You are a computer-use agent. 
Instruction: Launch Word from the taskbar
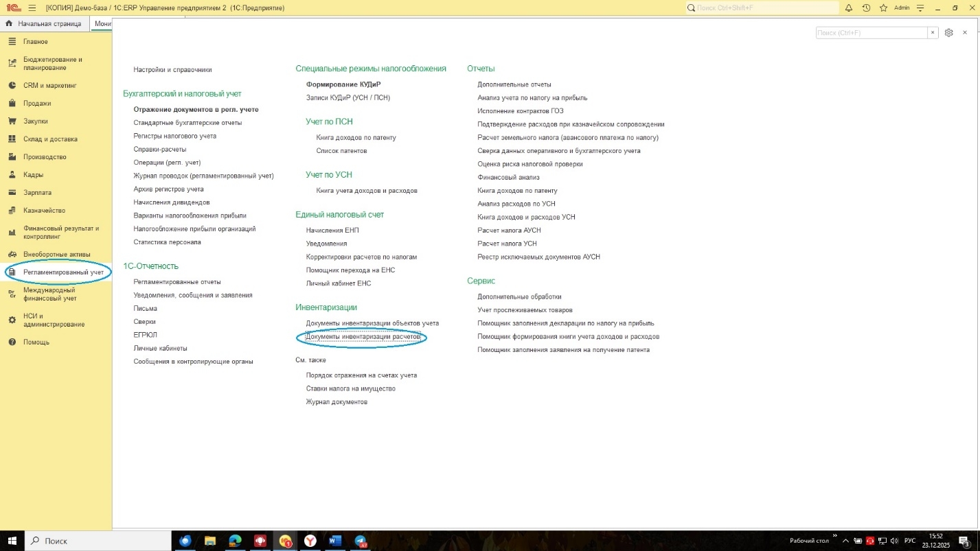point(334,541)
